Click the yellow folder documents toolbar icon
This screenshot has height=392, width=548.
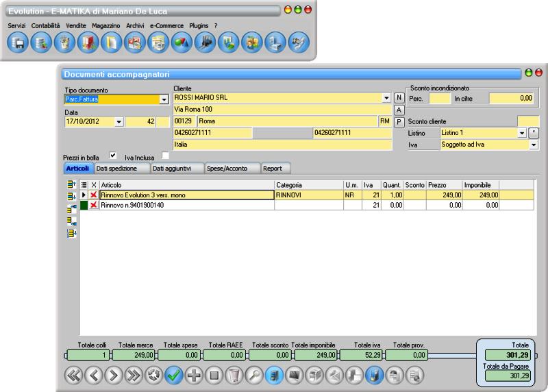pyautogui.click(x=111, y=42)
